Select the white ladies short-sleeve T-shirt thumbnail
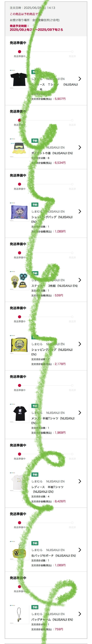 (19, 481)
